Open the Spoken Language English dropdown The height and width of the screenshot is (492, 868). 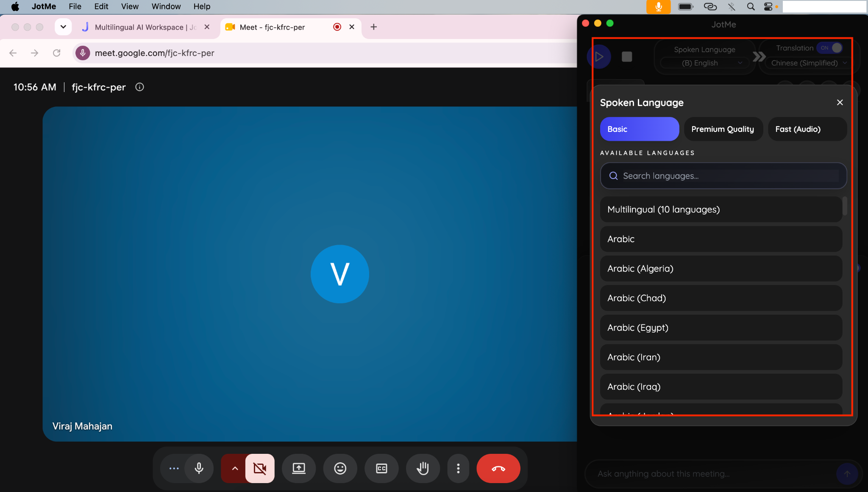click(x=704, y=63)
